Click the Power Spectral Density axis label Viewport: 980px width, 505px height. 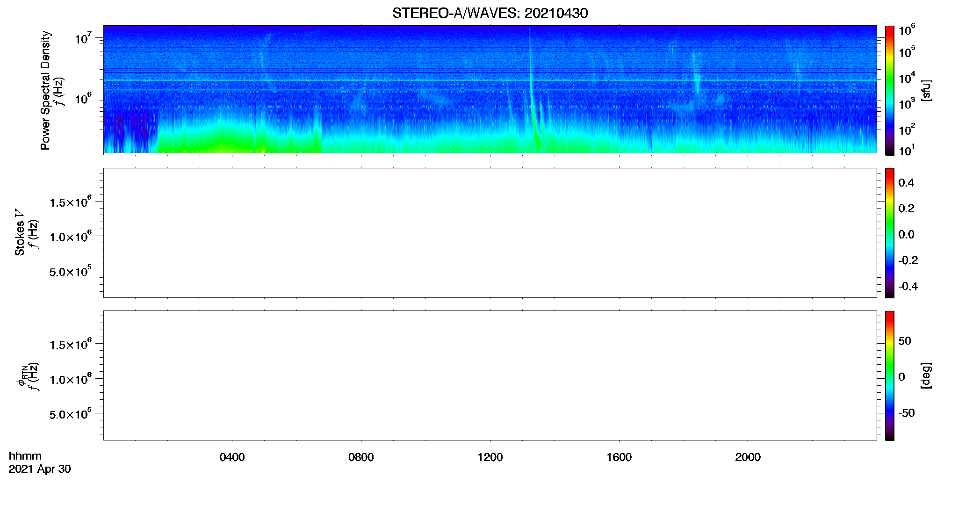(x=45, y=90)
